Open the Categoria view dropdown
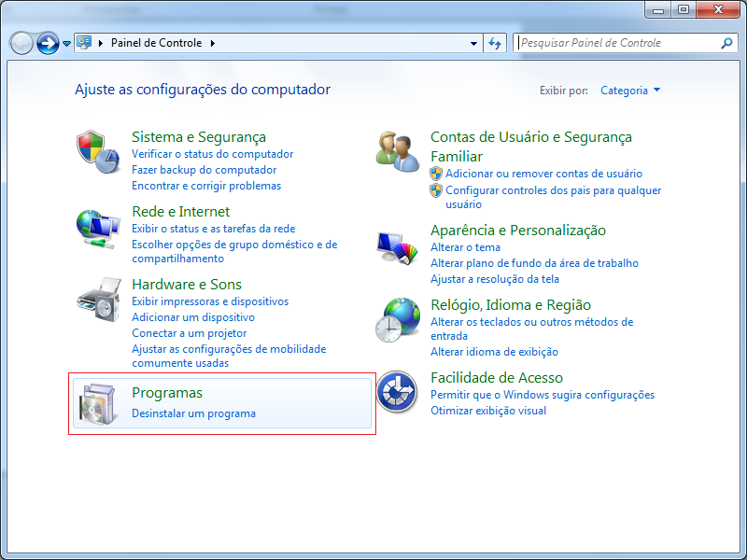Viewport: 747px width, 560px height. tap(630, 91)
